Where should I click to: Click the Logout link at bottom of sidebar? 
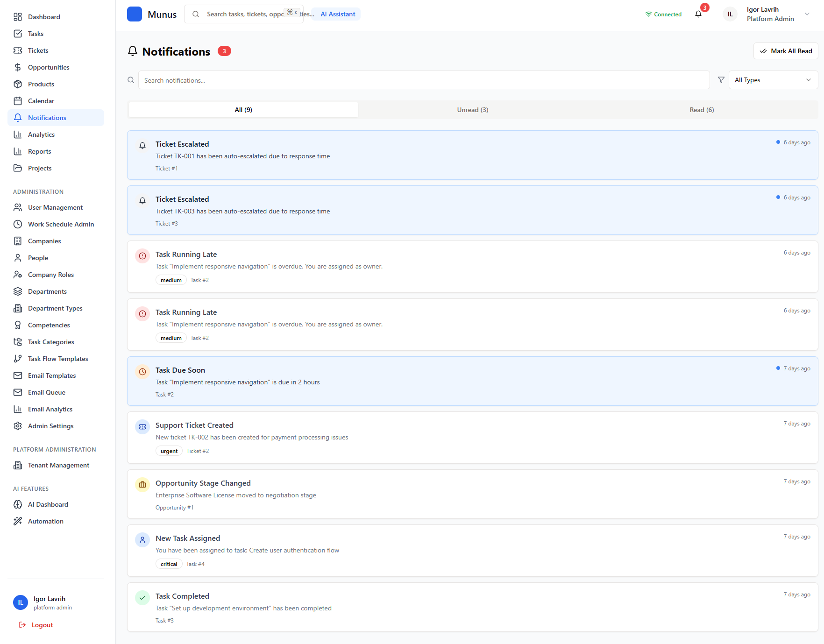pos(42,624)
